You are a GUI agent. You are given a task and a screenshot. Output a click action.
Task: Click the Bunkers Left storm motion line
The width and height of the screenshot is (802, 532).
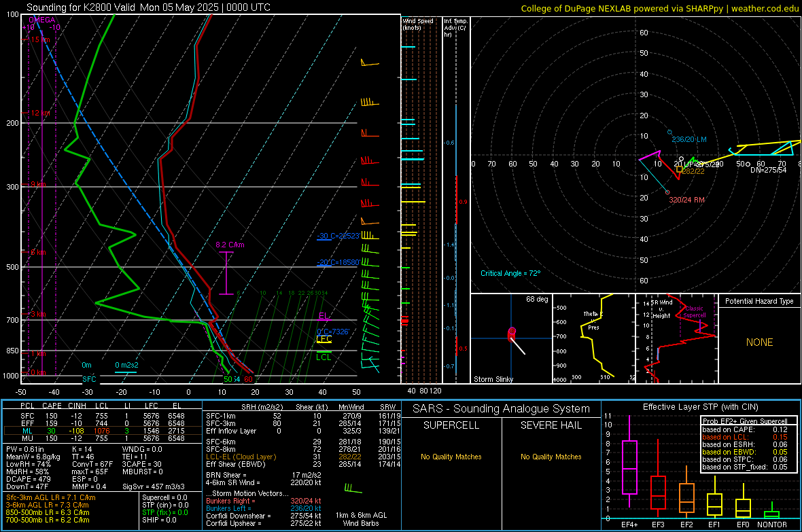click(x=264, y=508)
